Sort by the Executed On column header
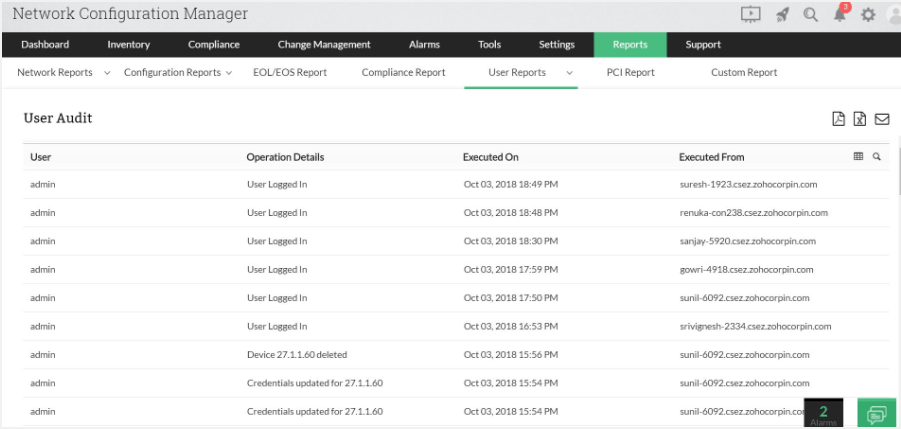This screenshot has width=901, height=429. pyautogui.click(x=490, y=157)
